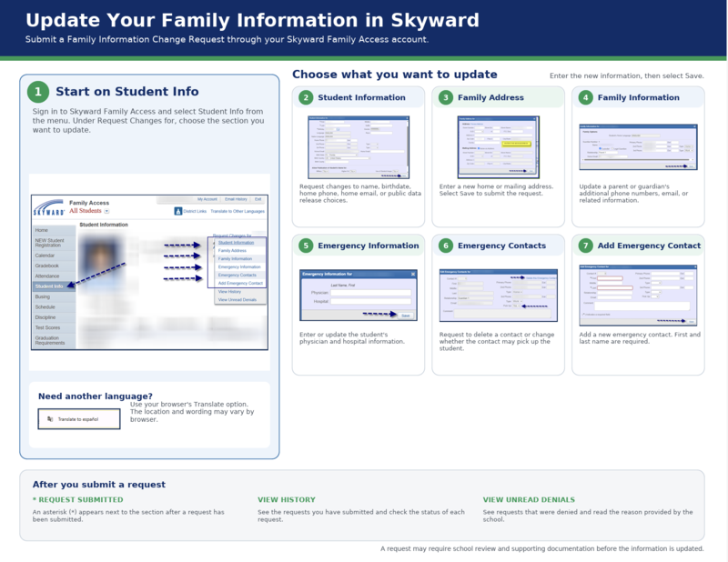Screen dimensions: 728x562
Task: Select NEW Student Registration in the side menu
Action: pos(54,243)
